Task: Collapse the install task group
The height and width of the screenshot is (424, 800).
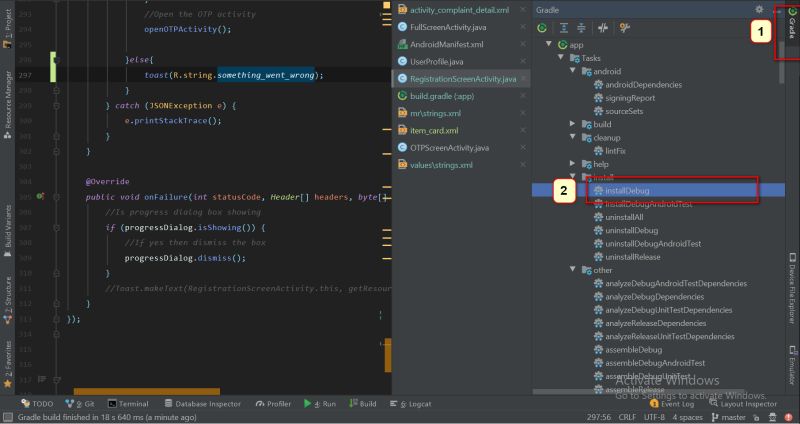Action: point(572,177)
